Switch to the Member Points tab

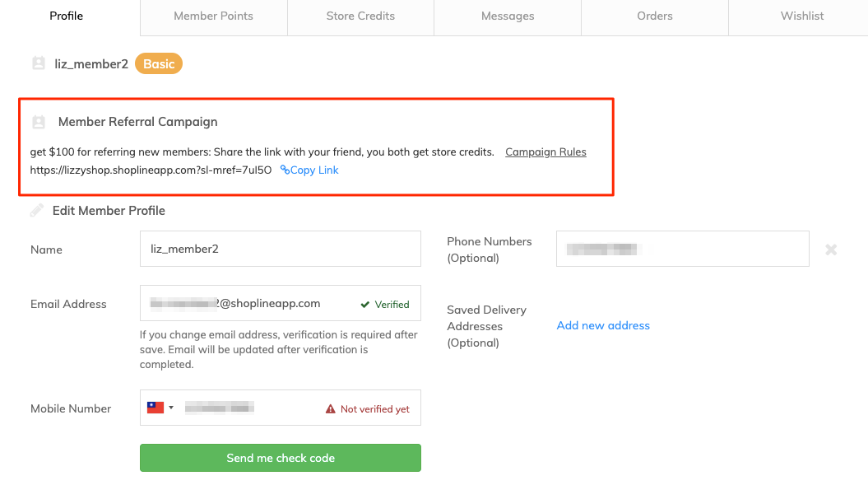click(x=213, y=16)
